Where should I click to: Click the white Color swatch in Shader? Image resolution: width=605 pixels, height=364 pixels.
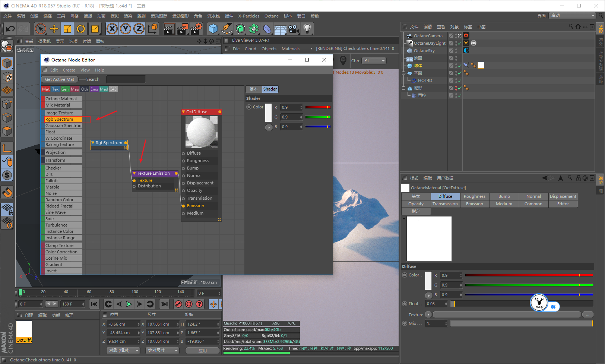pyautogui.click(x=268, y=113)
